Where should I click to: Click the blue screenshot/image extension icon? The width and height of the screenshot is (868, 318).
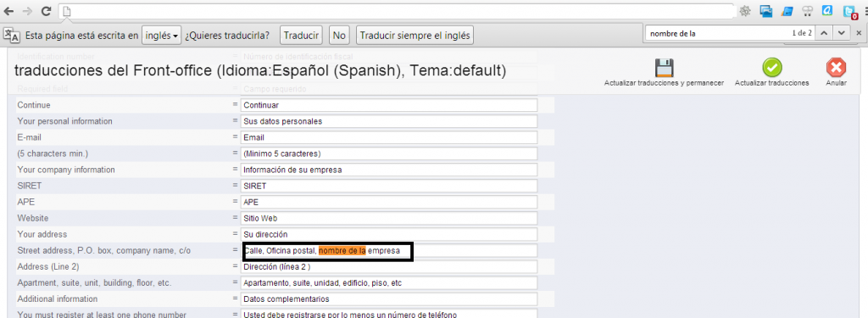click(x=766, y=10)
